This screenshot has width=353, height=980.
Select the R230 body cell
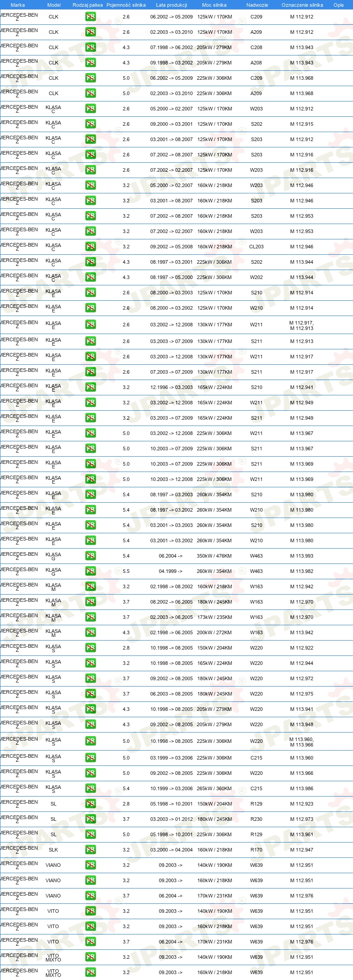coord(256,819)
